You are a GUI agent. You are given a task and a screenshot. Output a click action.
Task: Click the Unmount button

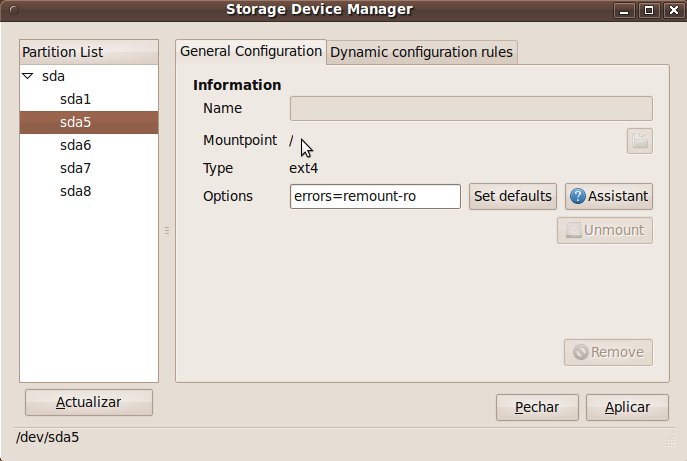point(605,230)
